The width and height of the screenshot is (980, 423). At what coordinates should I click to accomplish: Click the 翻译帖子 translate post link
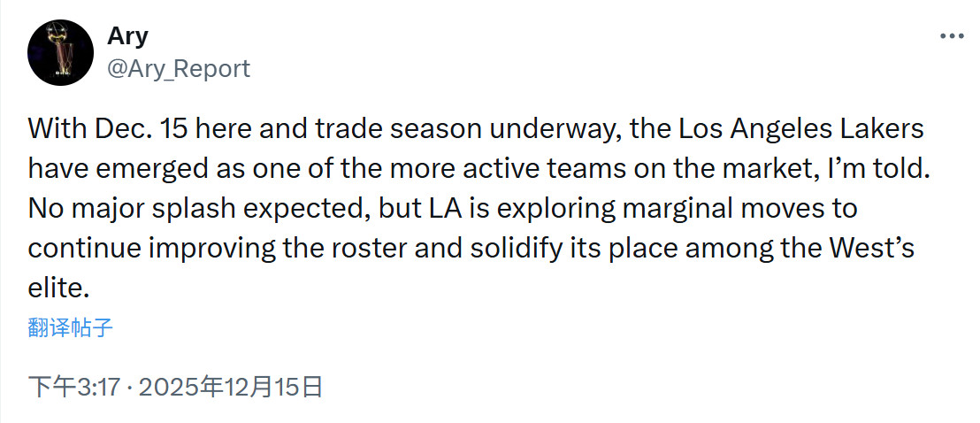71,328
